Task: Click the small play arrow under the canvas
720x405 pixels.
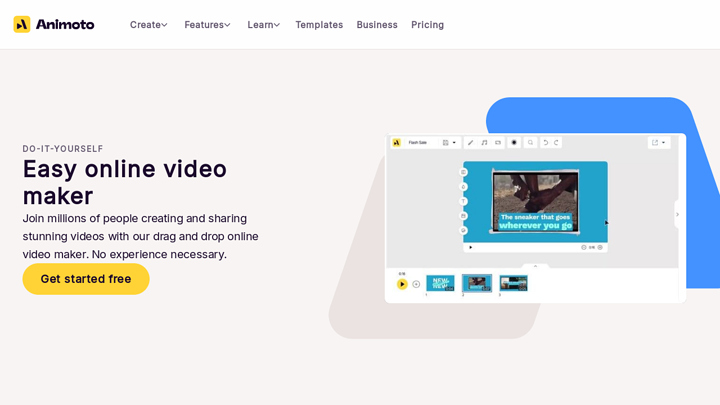Action: pyautogui.click(x=471, y=248)
